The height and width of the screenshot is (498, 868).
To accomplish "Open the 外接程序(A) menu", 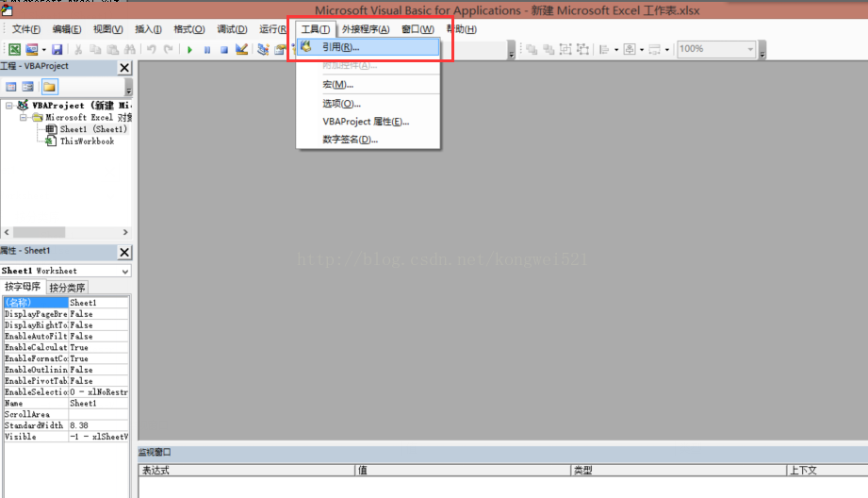I will click(366, 29).
